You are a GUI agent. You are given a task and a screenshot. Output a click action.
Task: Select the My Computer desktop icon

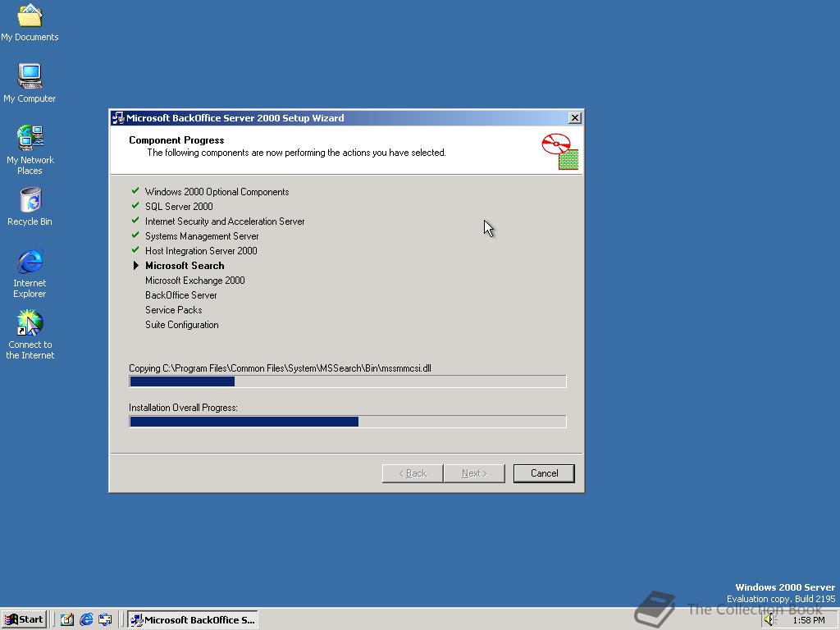[30, 83]
